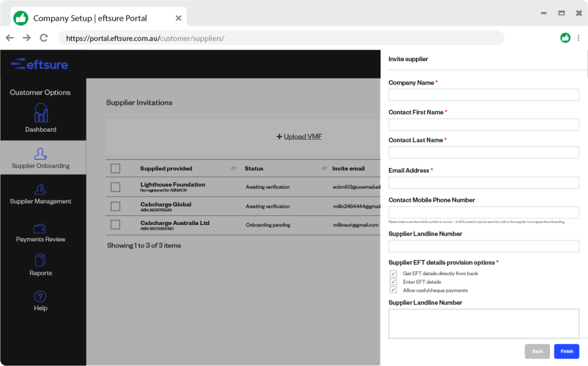Click the Help question mark icon
This screenshot has height=366, width=588.
click(40, 297)
